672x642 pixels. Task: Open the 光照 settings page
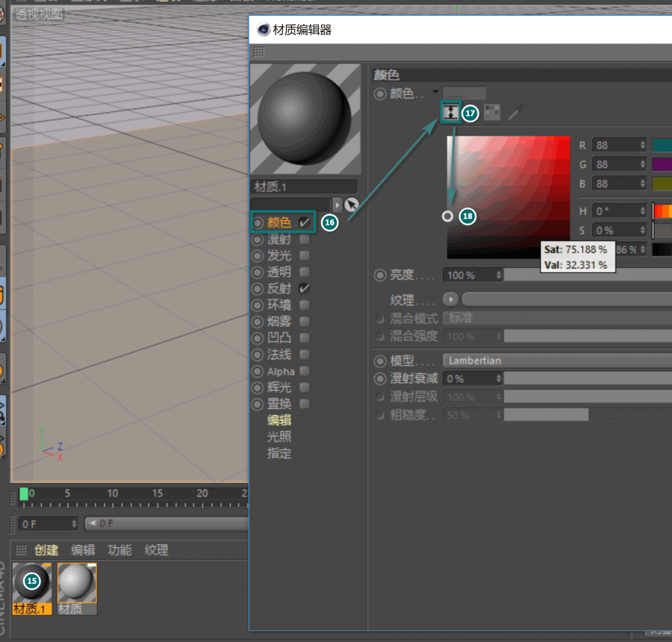(x=279, y=437)
